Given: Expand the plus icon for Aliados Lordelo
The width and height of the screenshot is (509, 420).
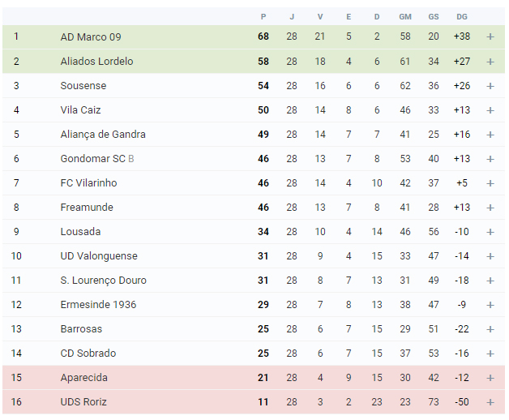Looking at the screenshot, I should pyautogui.click(x=490, y=62).
